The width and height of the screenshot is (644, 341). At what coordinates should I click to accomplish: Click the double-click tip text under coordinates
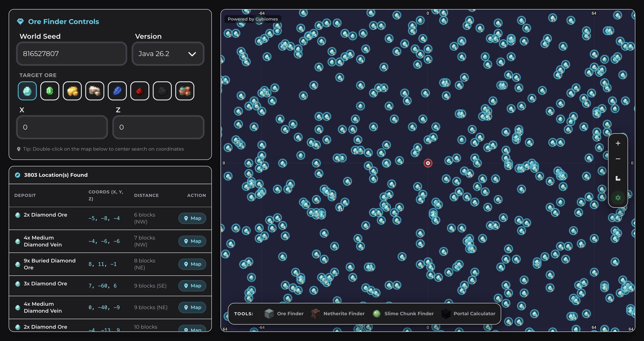[x=103, y=149]
